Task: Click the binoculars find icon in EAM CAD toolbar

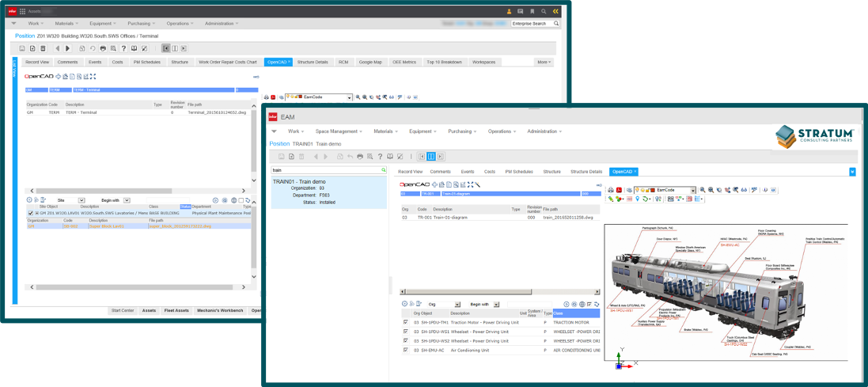Action: tap(745, 190)
